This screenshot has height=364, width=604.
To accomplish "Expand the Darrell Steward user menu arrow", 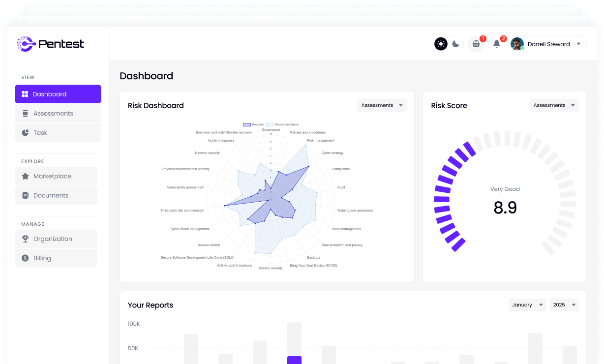I will coord(578,44).
